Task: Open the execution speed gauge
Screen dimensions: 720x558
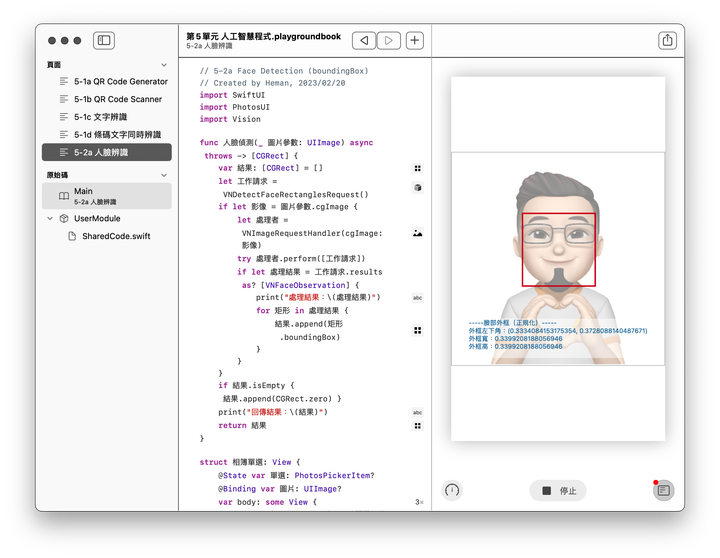Action: tap(452, 491)
